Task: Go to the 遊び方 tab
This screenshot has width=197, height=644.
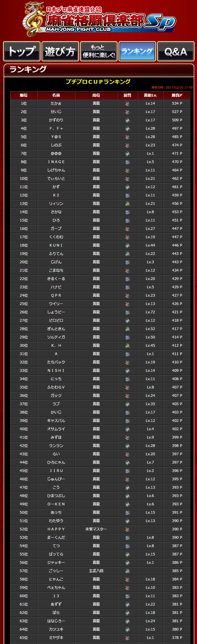Action: (x=60, y=51)
